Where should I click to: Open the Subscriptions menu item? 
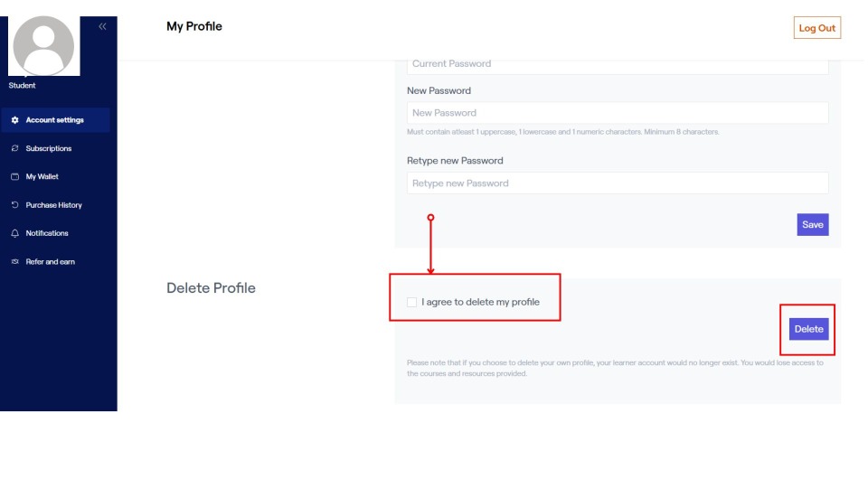(49, 148)
